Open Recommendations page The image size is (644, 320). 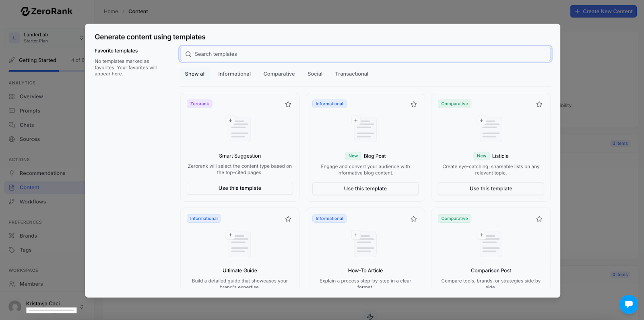pyautogui.click(x=42, y=173)
